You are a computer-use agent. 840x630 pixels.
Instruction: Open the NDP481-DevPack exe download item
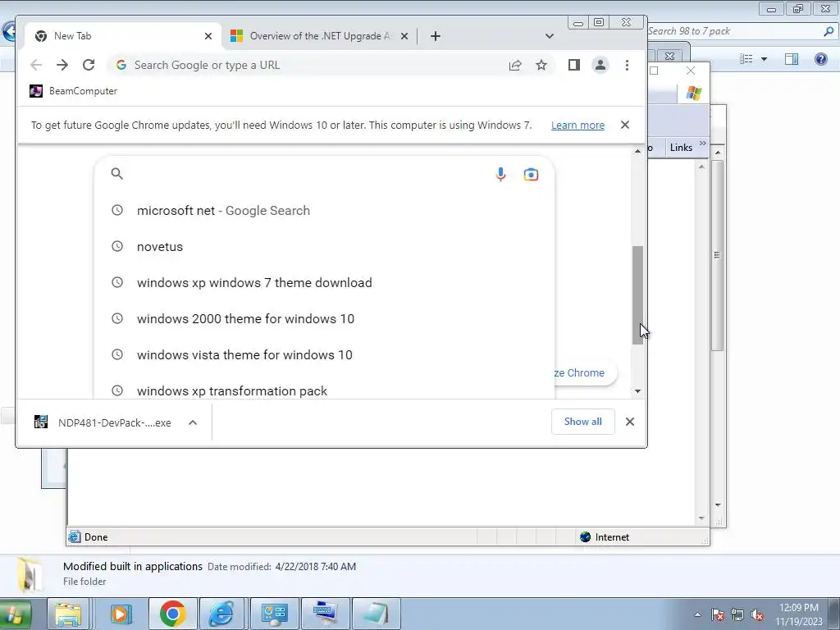103,422
